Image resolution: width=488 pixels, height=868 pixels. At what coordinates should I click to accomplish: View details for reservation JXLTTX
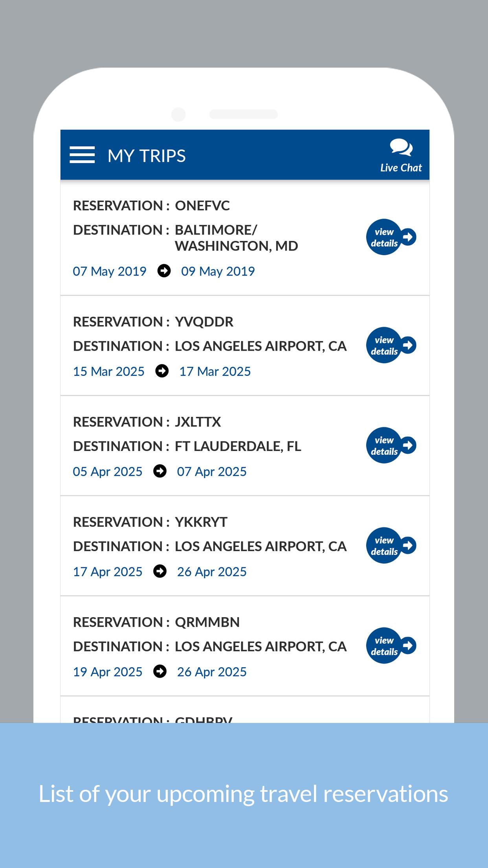[391, 445]
